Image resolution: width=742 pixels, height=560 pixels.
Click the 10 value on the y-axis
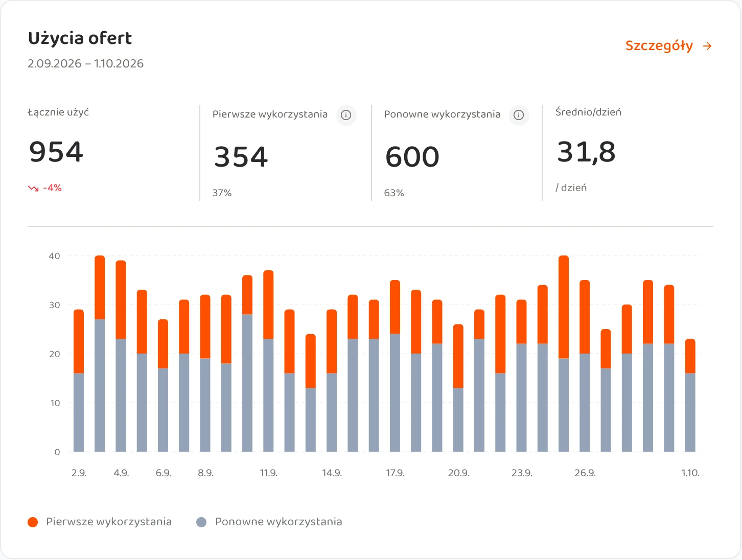(55, 403)
